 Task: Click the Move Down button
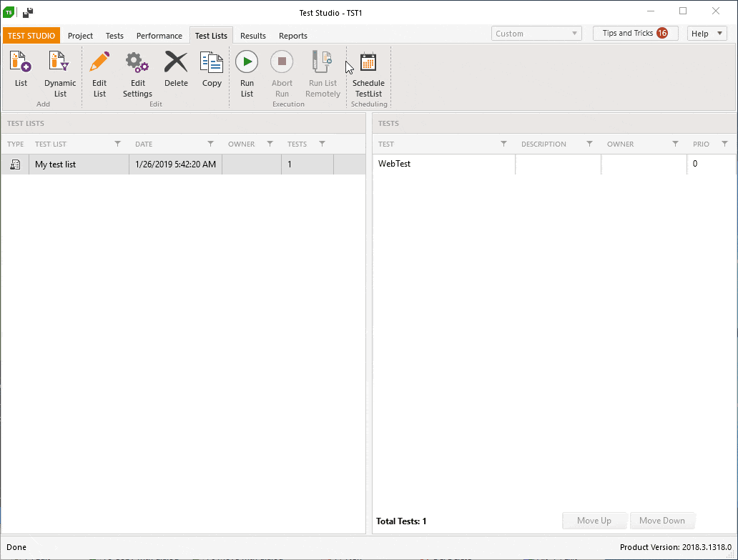[x=661, y=521]
